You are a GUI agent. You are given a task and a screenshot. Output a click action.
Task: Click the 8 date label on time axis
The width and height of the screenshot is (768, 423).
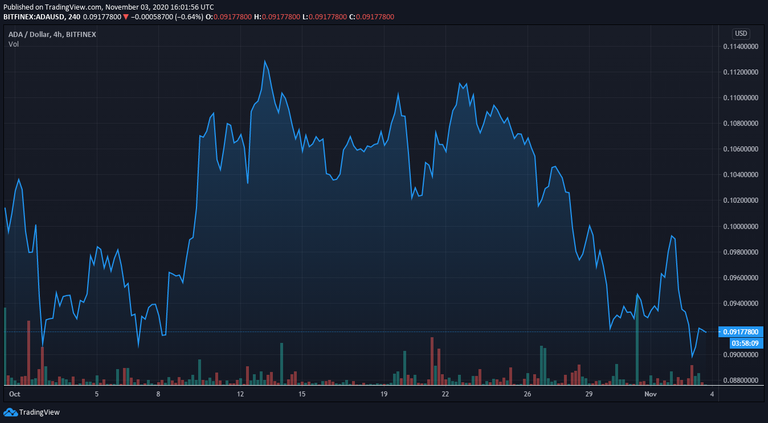158,394
